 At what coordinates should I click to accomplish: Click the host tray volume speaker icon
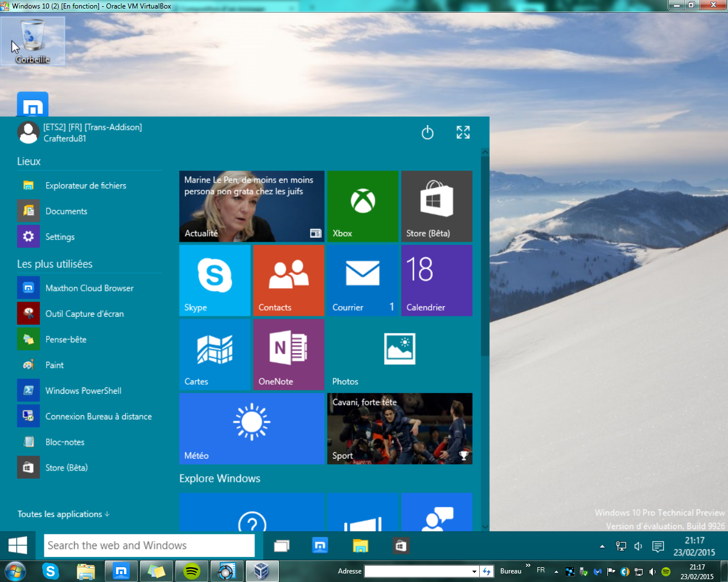pos(652,572)
